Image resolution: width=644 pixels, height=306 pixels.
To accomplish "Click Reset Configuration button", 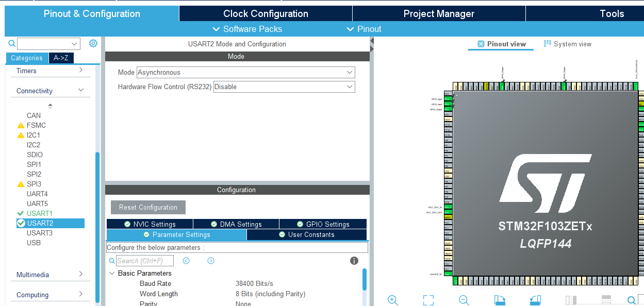I will click(148, 207).
